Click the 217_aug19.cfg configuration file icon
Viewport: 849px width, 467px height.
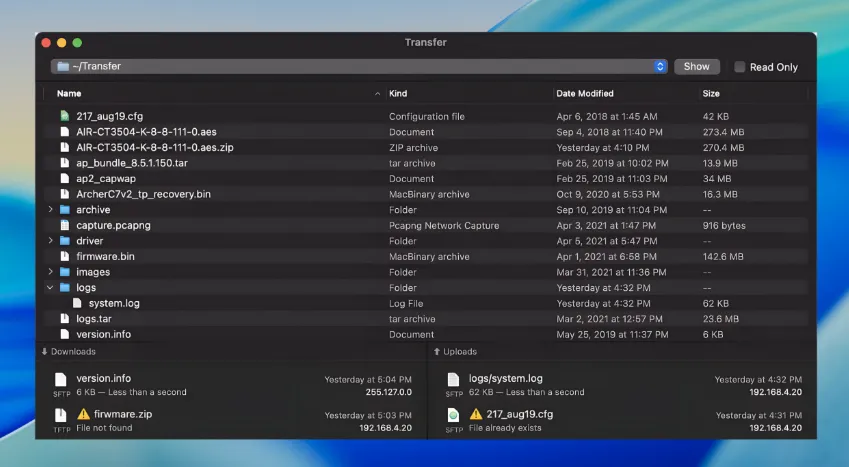[65, 116]
